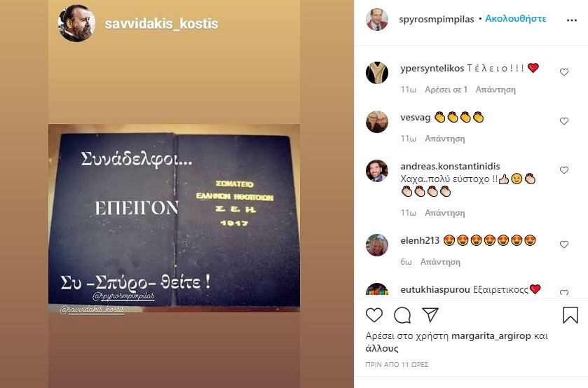The image size is (588, 388).
Task: Reply to vesvag comment via Απάντηση
Action: (444, 139)
